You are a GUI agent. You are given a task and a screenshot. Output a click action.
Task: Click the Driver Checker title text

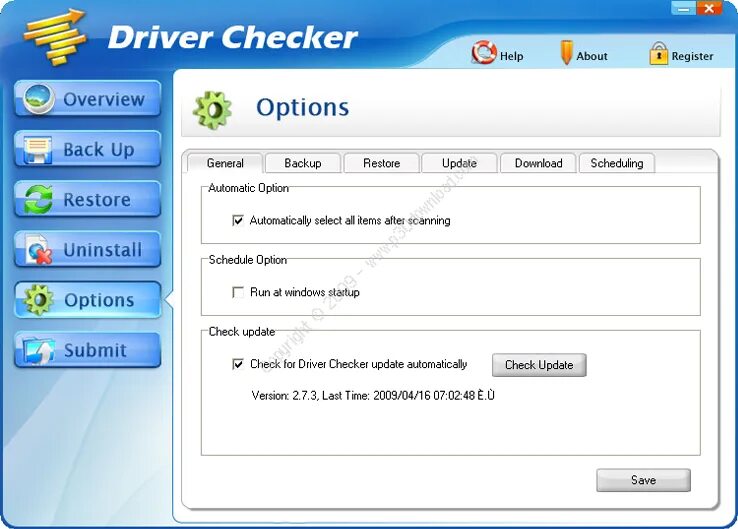point(233,37)
